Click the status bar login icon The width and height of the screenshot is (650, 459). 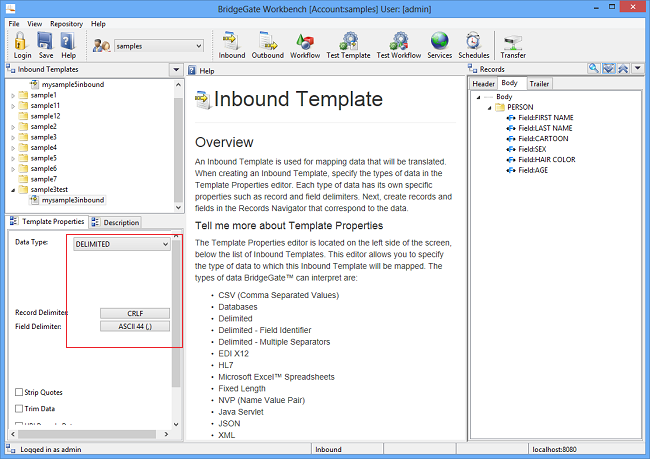(11, 449)
